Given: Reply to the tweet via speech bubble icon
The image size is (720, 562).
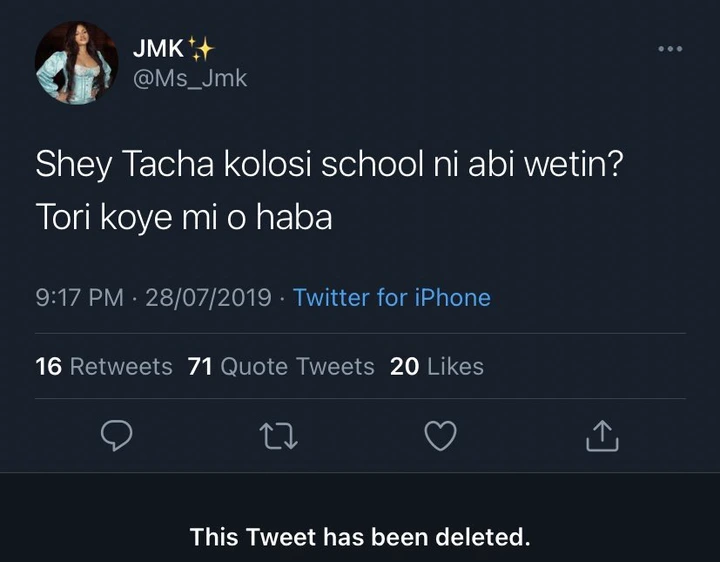Looking at the screenshot, I should pyautogui.click(x=119, y=435).
